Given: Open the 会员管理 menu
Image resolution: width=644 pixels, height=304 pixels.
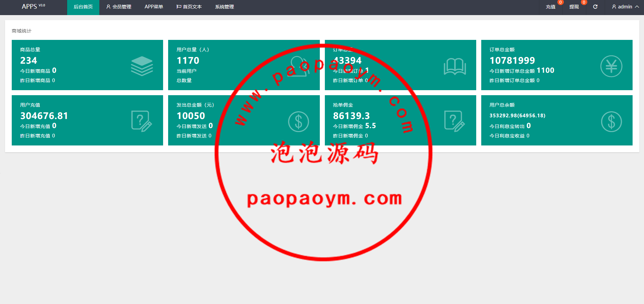Looking at the screenshot, I should (118, 7).
